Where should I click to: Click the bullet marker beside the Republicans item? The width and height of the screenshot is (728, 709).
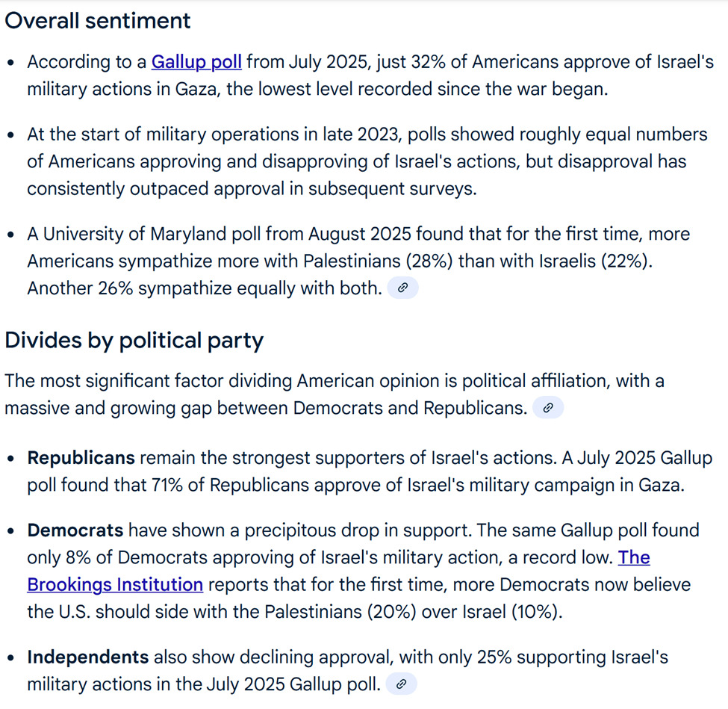[11, 459]
